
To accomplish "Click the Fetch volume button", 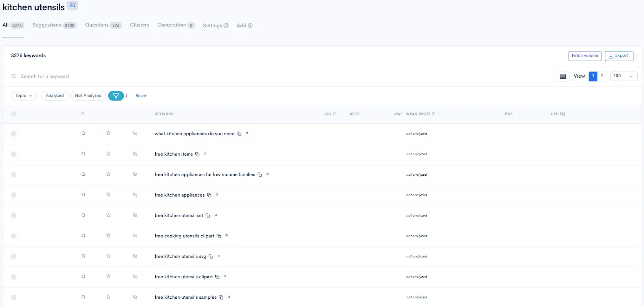I will (x=585, y=56).
